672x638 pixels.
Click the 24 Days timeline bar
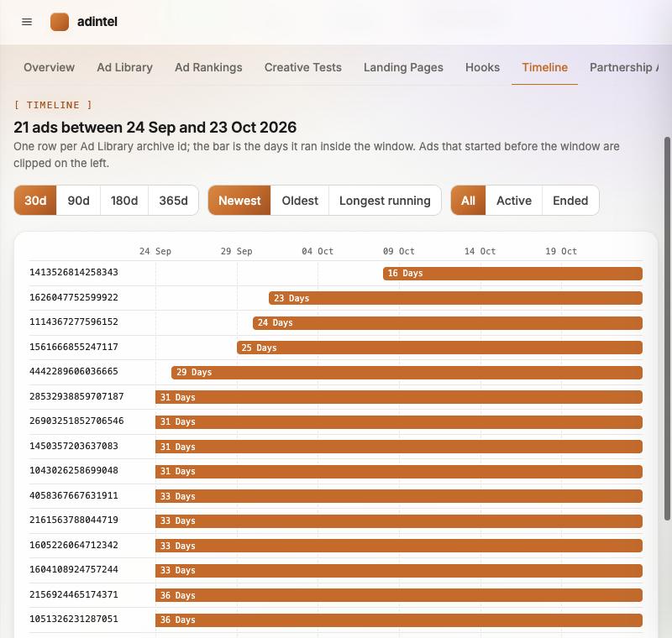coord(448,323)
